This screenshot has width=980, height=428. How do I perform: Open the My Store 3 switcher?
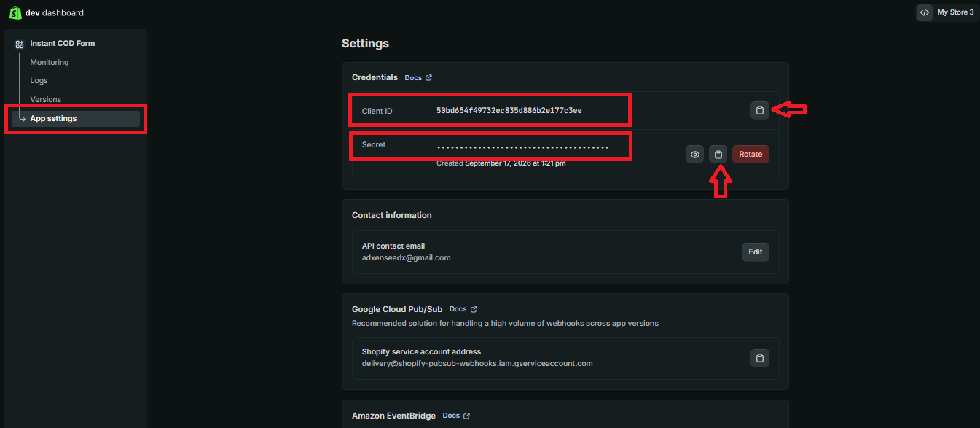pyautogui.click(x=947, y=12)
